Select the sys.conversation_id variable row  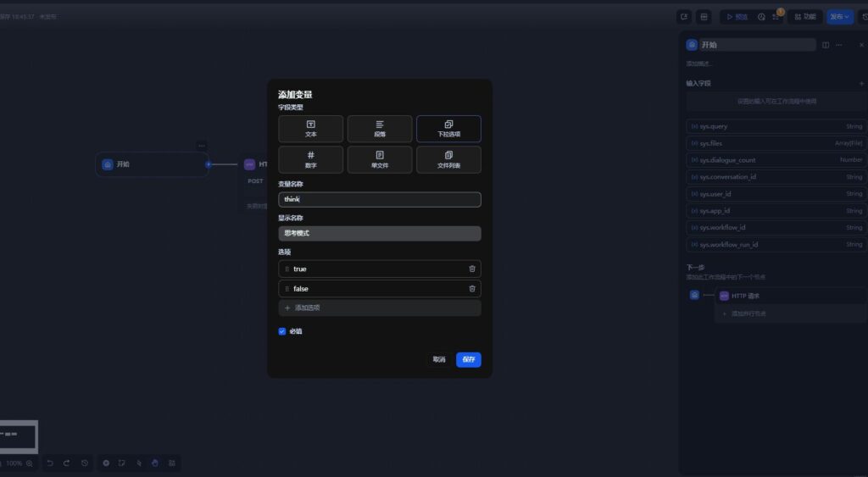point(776,177)
